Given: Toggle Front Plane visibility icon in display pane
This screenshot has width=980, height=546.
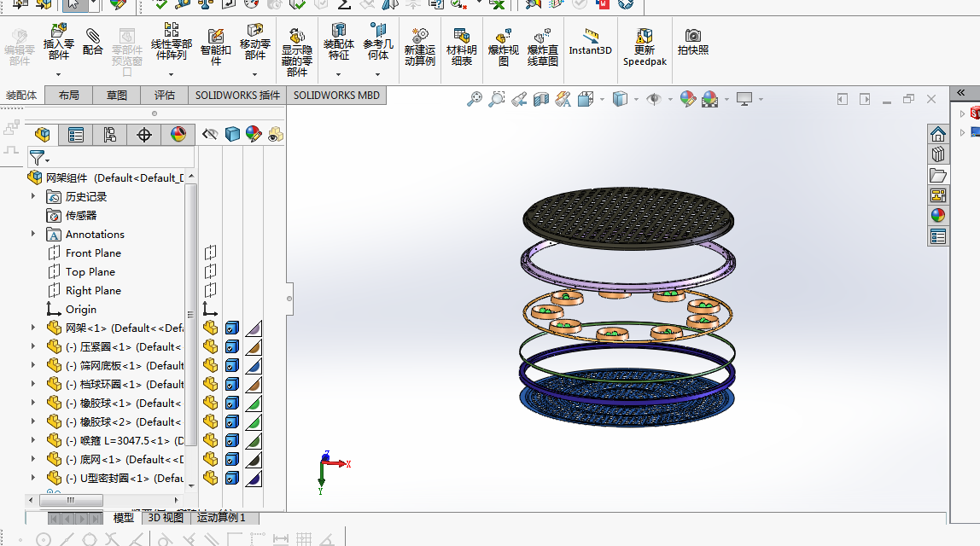Looking at the screenshot, I should pos(211,253).
